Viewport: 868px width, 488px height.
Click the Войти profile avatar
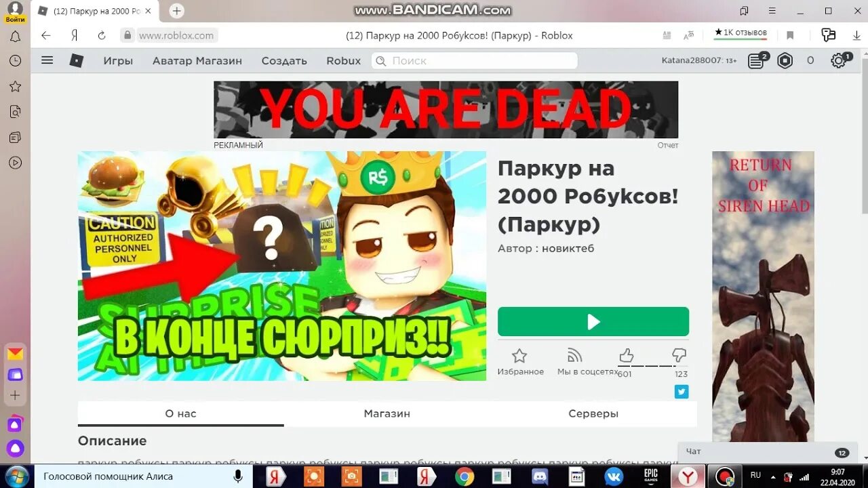(x=15, y=12)
